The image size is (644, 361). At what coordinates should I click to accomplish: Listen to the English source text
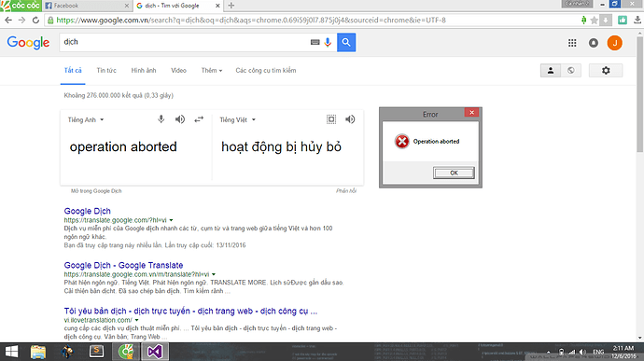tap(180, 119)
